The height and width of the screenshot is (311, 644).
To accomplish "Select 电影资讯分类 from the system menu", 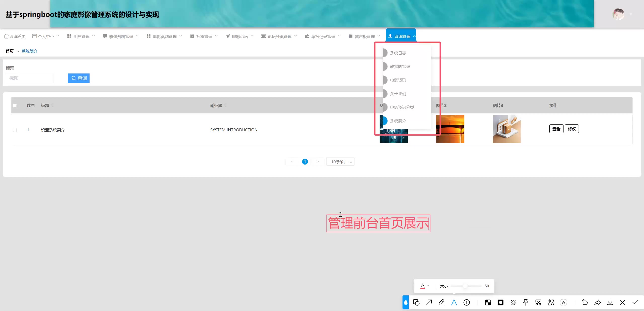I will (402, 107).
